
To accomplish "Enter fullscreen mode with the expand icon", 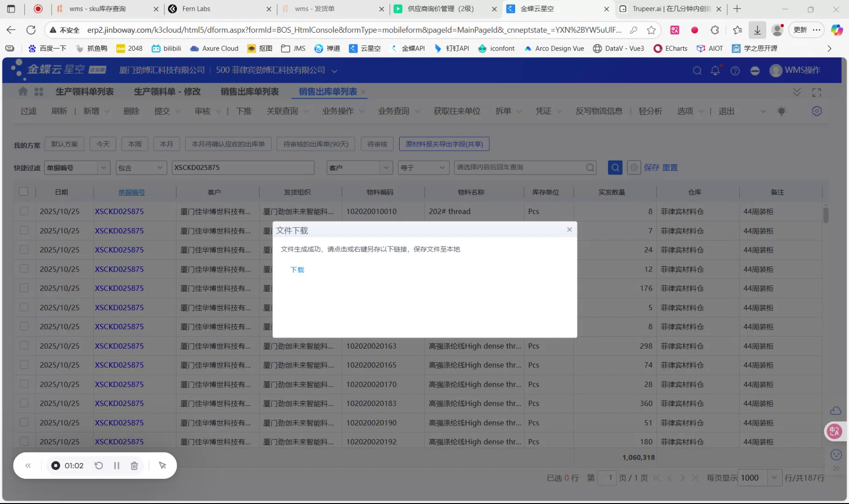I will point(816,92).
